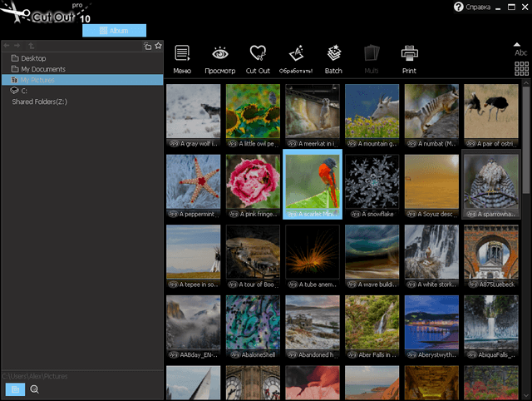The height and width of the screenshot is (401, 532).
Task: Click the new folder icon beside the star
Action: tap(147, 46)
